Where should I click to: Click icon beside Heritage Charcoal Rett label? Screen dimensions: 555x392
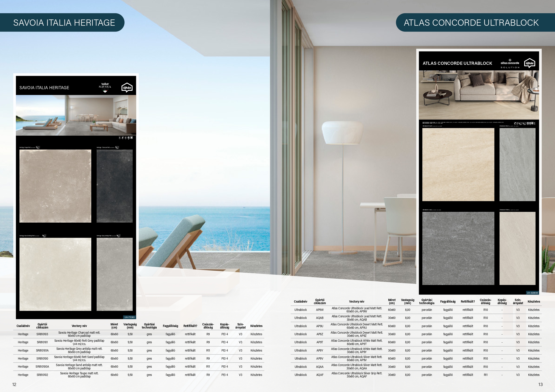[x=117, y=147]
